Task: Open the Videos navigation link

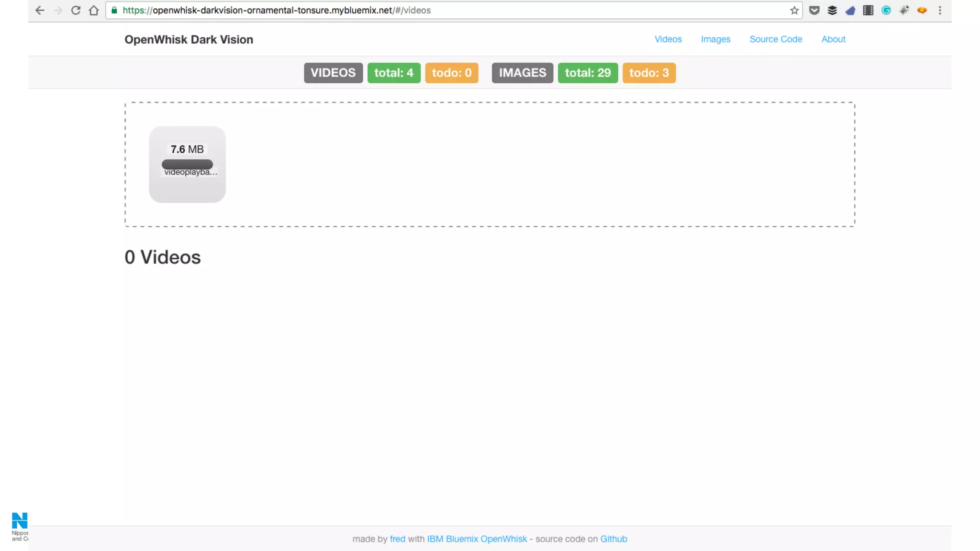Action: [x=668, y=39]
